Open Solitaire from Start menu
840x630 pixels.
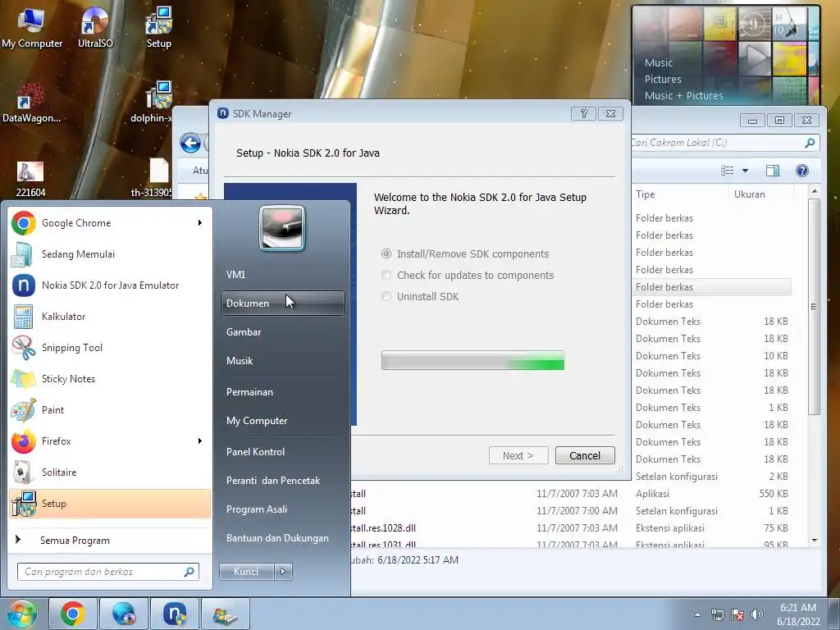click(110, 472)
